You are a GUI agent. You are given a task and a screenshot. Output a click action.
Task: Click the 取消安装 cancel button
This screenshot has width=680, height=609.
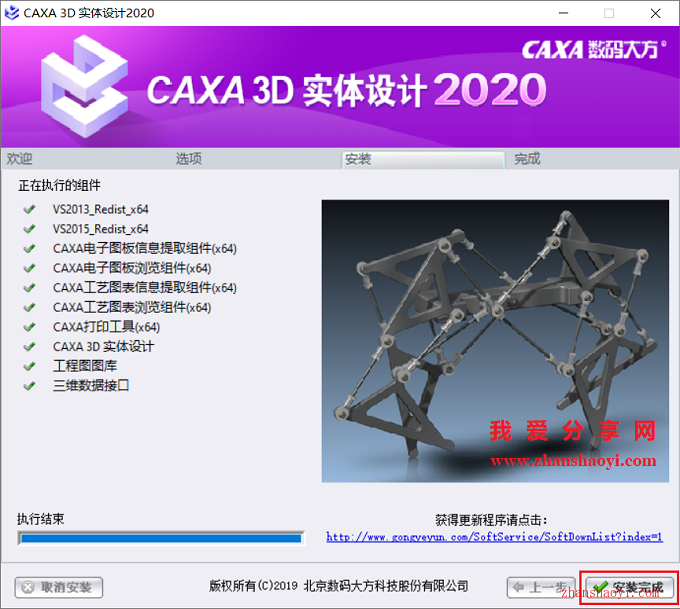tap(59, 587)
